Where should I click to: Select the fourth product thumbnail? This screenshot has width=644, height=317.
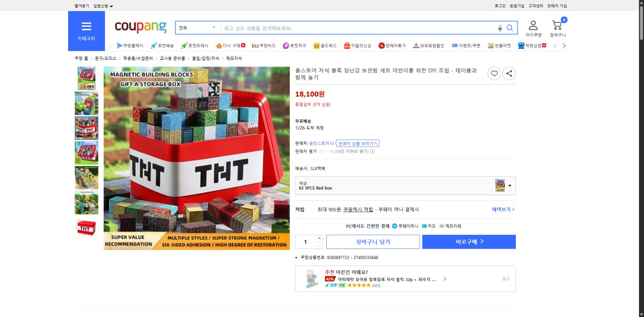(86, 153)
